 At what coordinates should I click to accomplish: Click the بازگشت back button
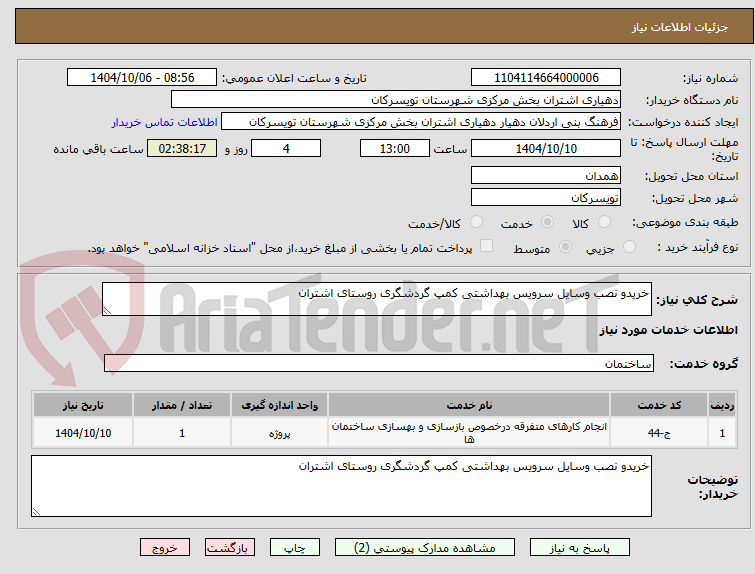pyautogui.click(x=230, y=548)
